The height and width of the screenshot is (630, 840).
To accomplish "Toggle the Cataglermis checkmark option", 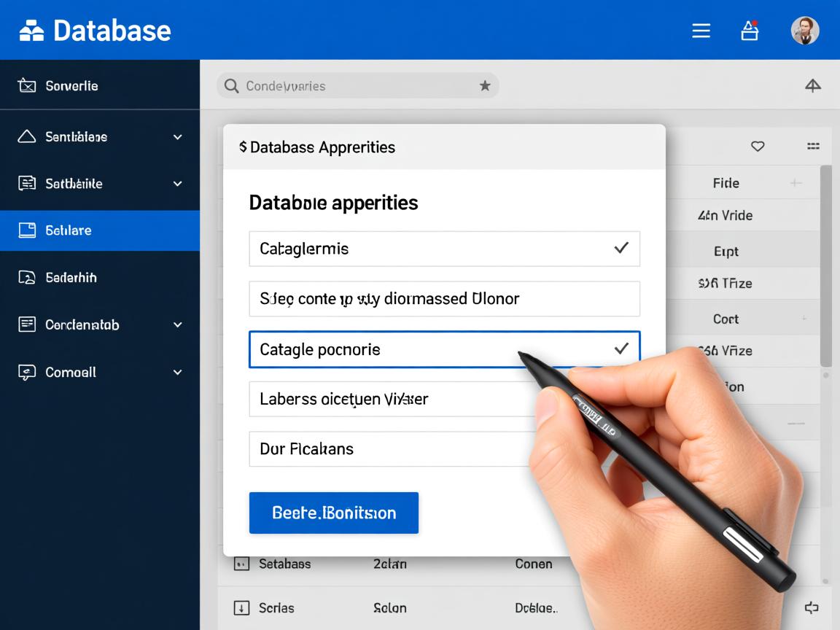I will coord(621,249).
